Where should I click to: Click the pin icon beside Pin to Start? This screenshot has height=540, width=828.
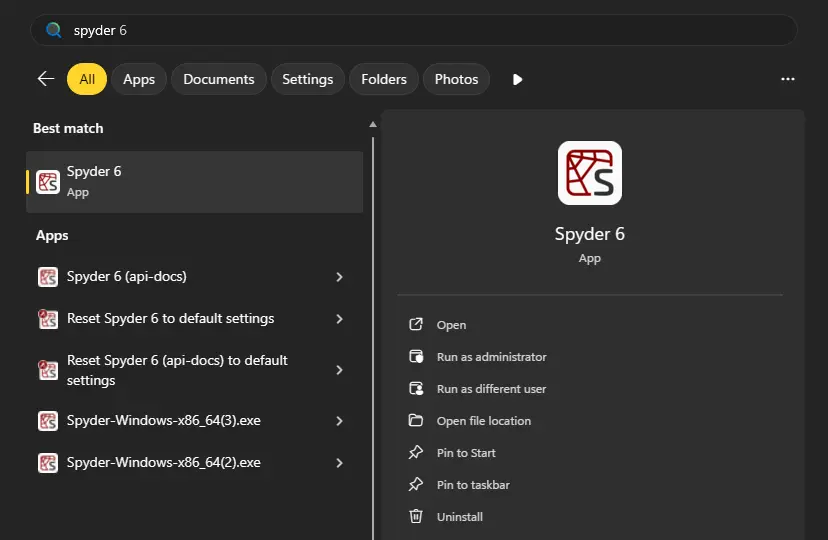coord(416,452)
